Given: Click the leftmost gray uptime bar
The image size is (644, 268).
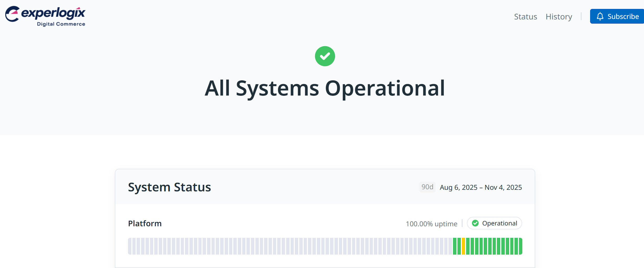Looking at the screenshot, I should (x=130, y=246).
